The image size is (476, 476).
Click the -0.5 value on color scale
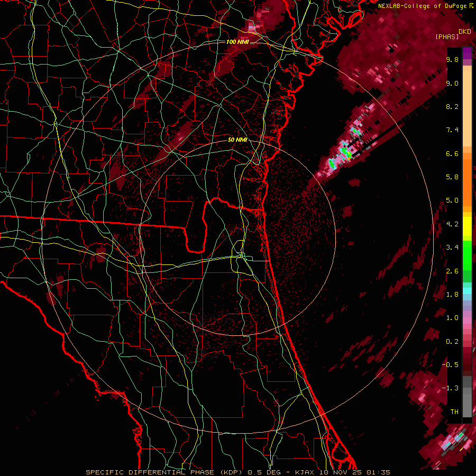pos(450,364)
